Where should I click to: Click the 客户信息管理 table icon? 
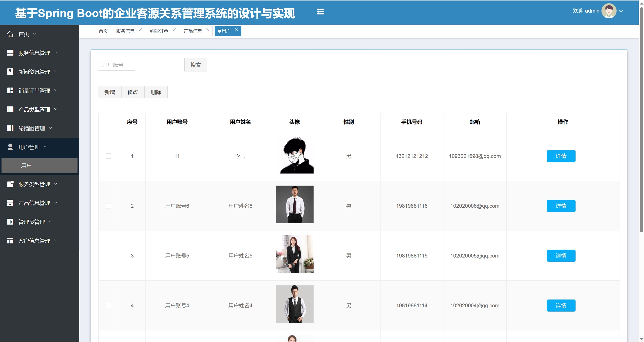tap(10, 241)
